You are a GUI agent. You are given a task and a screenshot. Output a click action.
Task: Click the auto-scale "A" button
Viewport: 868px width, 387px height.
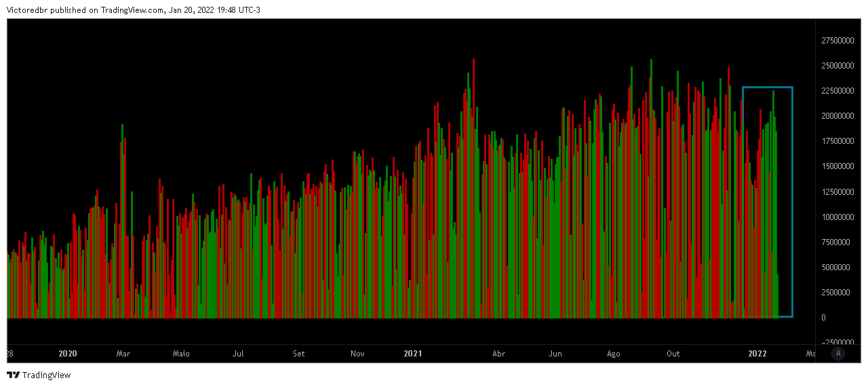(839, 353)
